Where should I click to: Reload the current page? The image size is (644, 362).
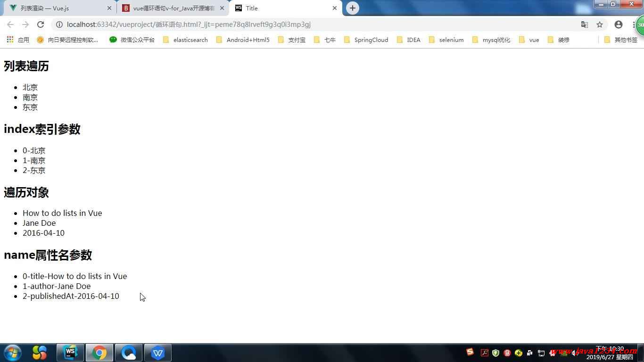(41, 25)
